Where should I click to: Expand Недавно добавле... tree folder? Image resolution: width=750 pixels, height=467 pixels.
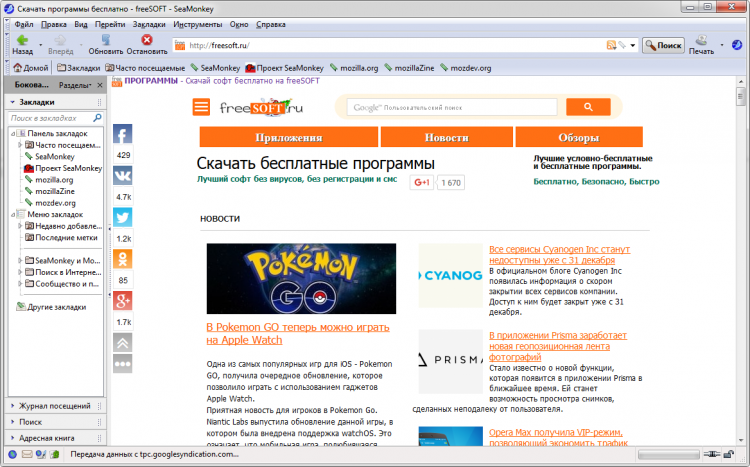click(x=20, y=226)
